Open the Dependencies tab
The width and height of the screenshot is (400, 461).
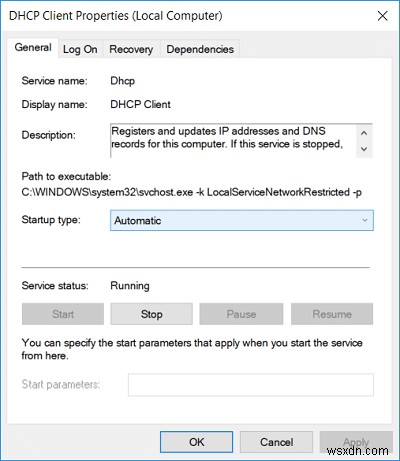(x=200, y=50)
